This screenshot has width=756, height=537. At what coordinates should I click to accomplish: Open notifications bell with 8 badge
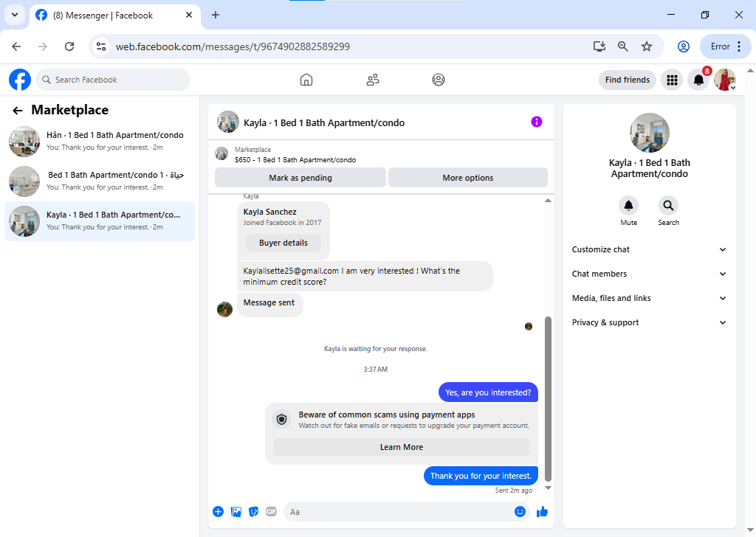(698, 80)
